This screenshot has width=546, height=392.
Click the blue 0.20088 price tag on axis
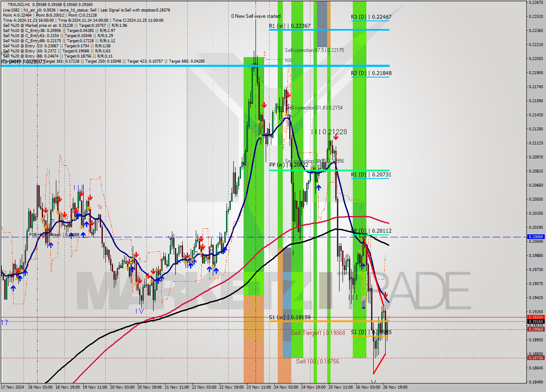[536, 236]
